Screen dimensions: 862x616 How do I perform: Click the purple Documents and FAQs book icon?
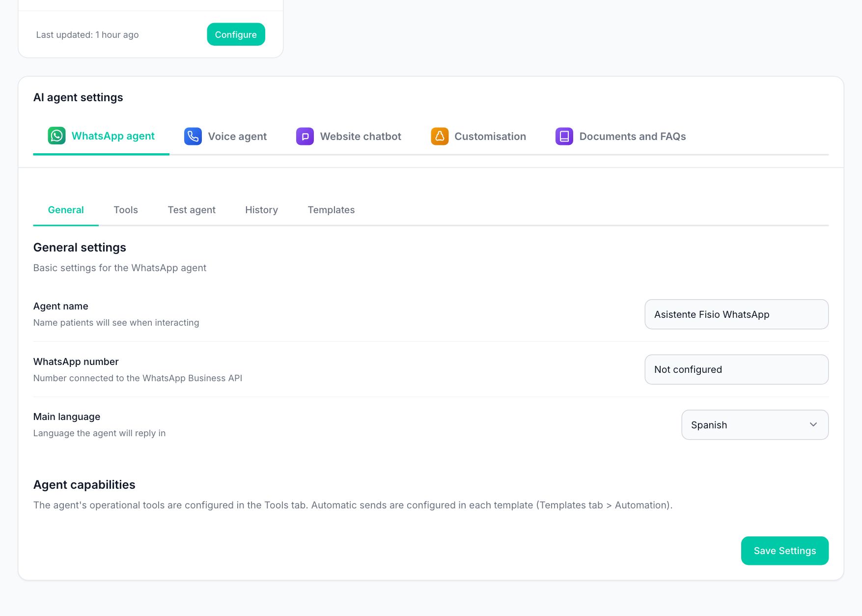(564, 136)
